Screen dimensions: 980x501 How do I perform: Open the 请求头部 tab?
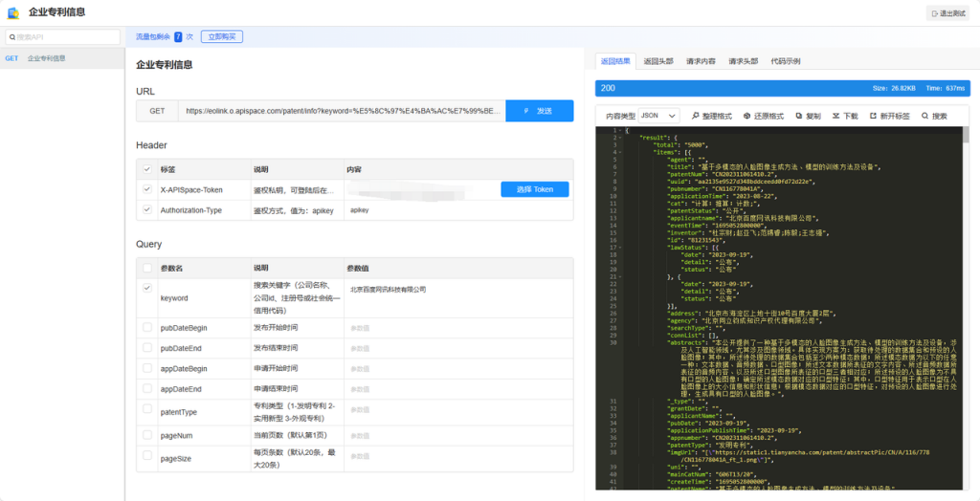[x=743, y=61]
